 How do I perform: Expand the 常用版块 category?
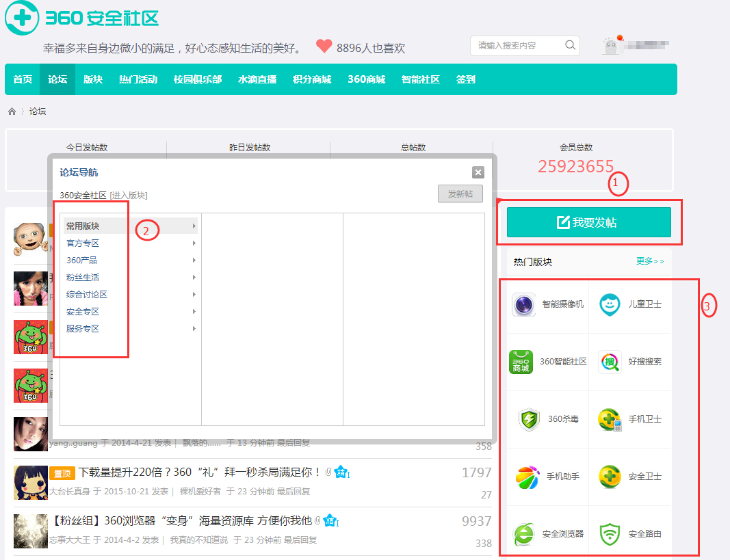tap(130, 226)
